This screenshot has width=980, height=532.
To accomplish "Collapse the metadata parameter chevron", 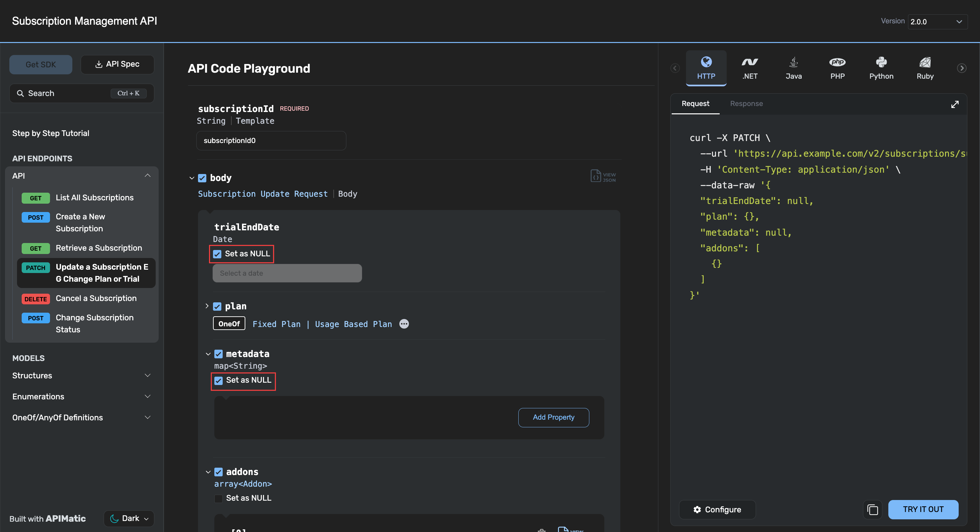I will point(208,354).
